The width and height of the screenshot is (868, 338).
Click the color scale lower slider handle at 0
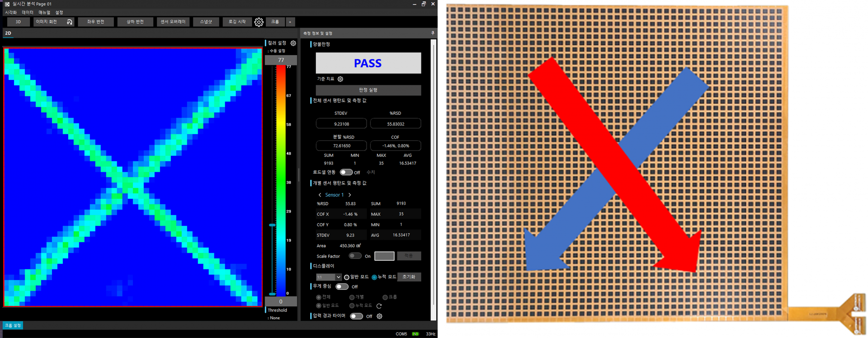click(272, 294)
